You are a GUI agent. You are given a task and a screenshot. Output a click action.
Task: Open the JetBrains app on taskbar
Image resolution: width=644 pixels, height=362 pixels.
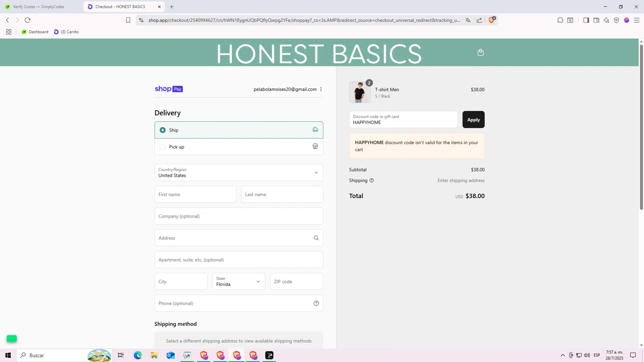pyautogui.click(x=270, y=355)
